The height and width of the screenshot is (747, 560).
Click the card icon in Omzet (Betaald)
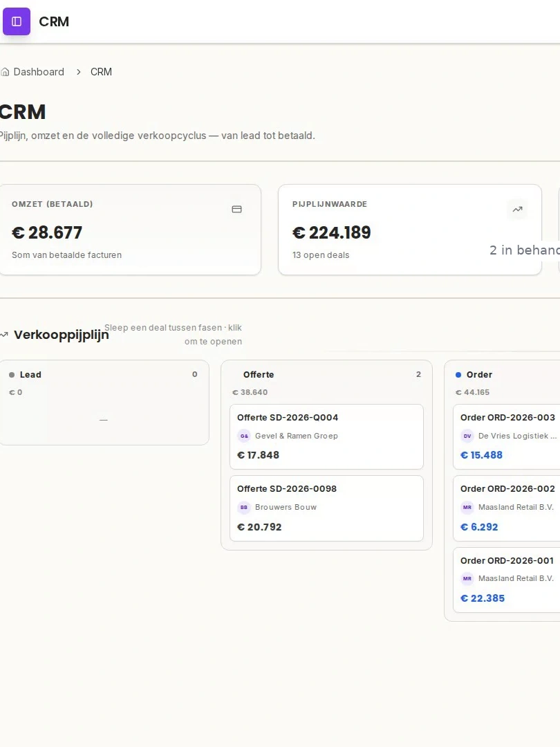tap(236, 209)
